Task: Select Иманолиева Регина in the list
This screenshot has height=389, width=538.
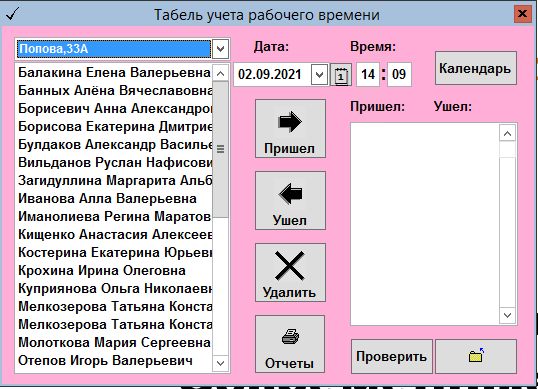Action: coord(115,216)
